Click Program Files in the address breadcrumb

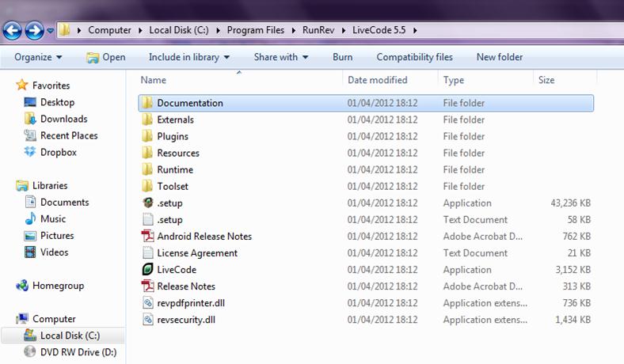[x=254, y=30]
